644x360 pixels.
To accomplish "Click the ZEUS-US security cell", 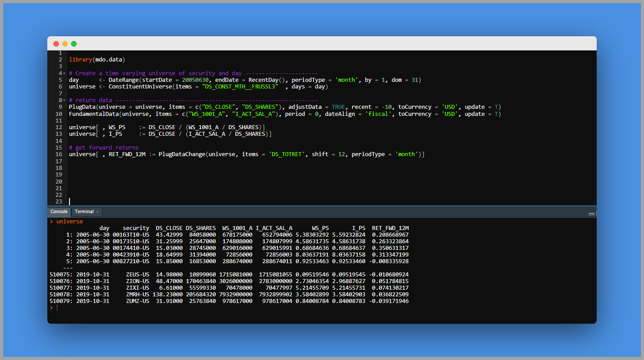I will point(138,275).
